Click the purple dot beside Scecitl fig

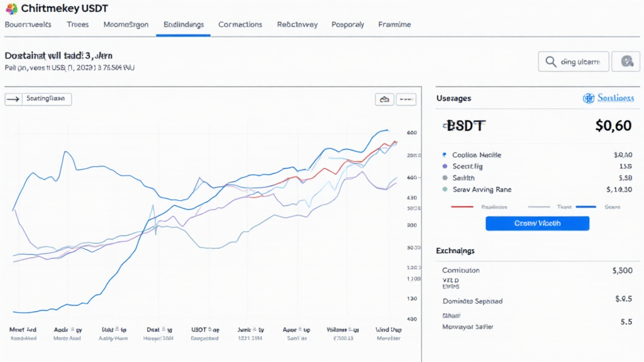[445, 167]
